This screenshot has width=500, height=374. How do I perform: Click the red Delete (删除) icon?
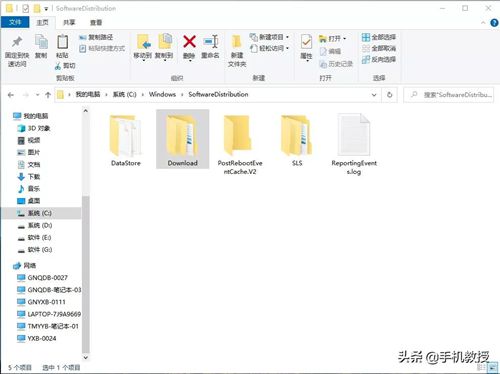[x=189, y=42]
